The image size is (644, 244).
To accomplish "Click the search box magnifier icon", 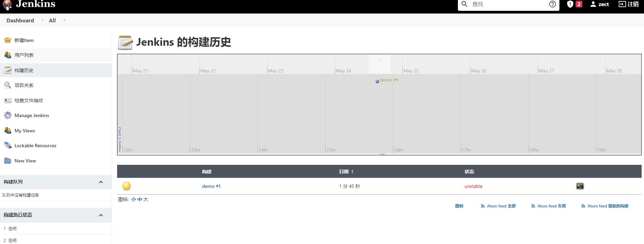I will point(465,4).
